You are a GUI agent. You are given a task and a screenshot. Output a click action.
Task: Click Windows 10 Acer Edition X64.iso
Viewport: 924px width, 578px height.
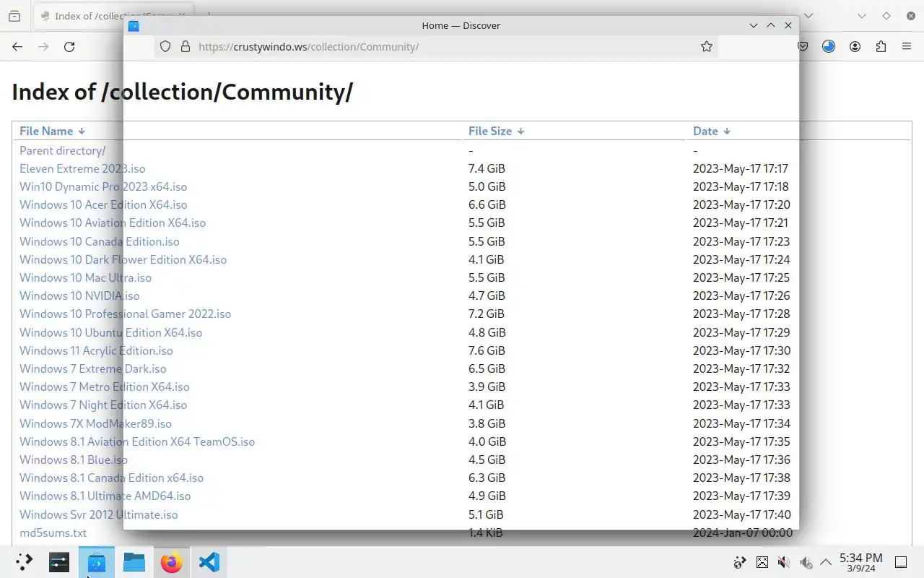103,204
